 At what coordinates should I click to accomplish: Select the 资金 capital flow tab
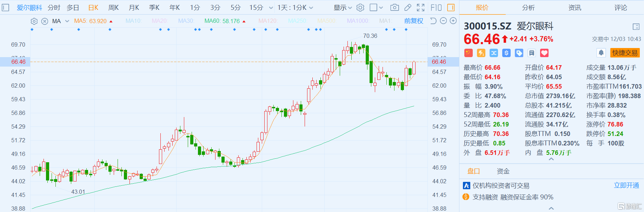click(503, 171)
